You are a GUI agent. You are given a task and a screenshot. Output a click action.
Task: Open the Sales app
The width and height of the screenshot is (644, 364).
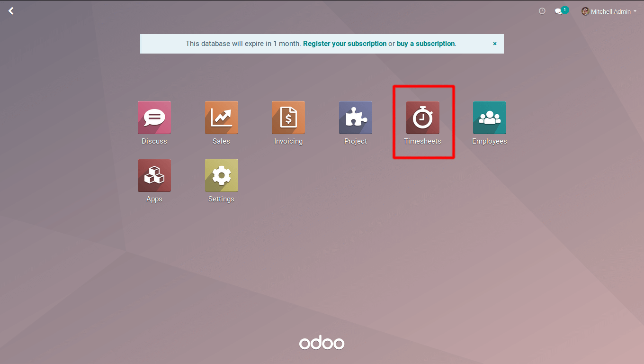[222, 118]
